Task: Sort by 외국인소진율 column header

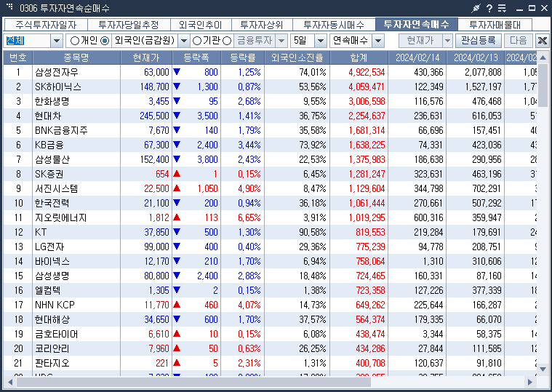Action: pyautogui.click(x=297, y=57)
